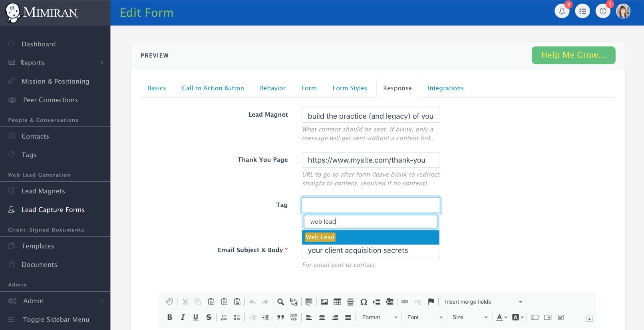The height and width of the screenshot is (330, 644).
Task: Click the Select All icon
Action: click(309, 302)
